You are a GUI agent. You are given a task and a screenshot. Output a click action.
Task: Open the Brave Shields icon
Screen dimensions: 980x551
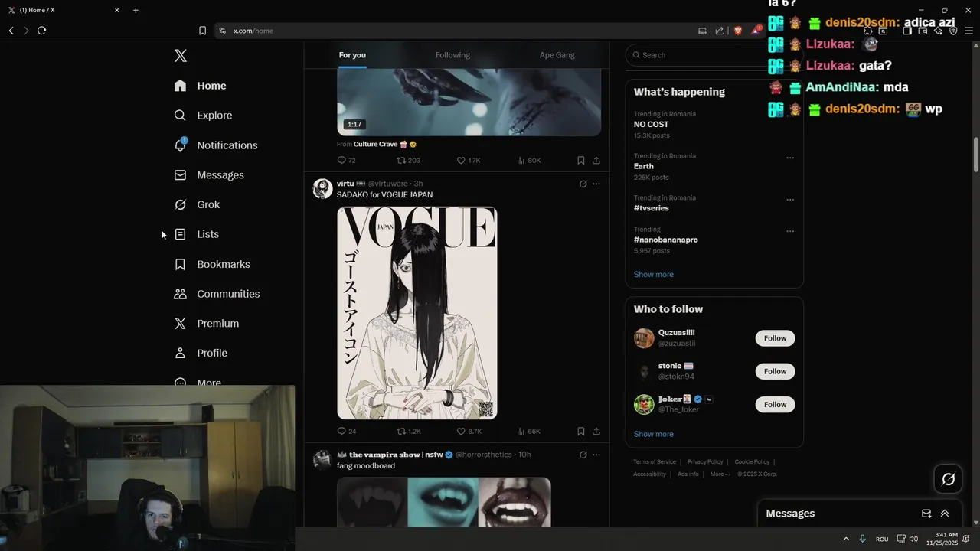[738, 31]
